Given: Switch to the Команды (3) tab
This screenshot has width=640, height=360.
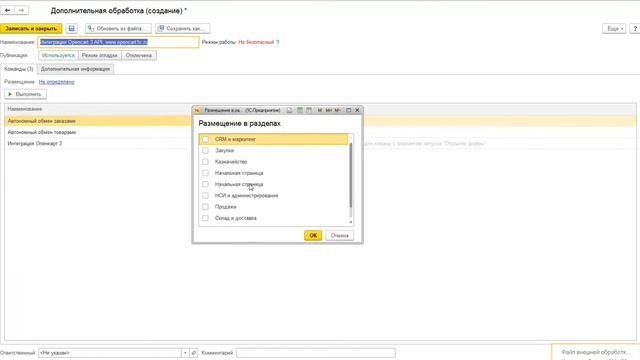Looking at the screenshot, I should click(x=18, y=69).
